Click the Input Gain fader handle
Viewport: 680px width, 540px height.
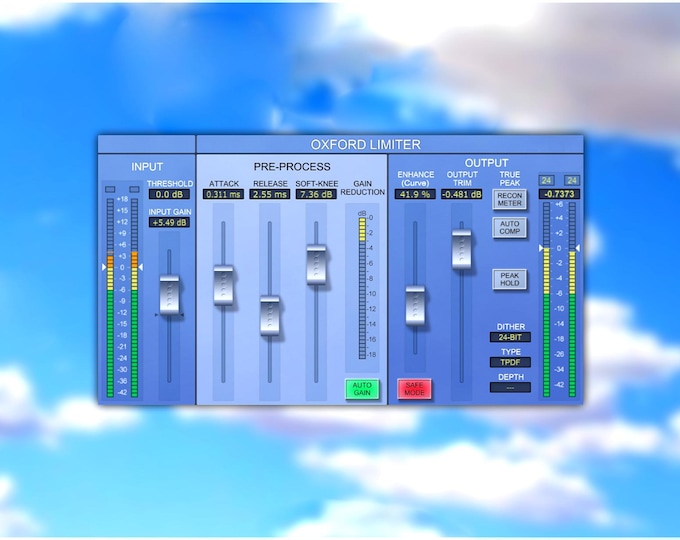[x=170, y=295]
